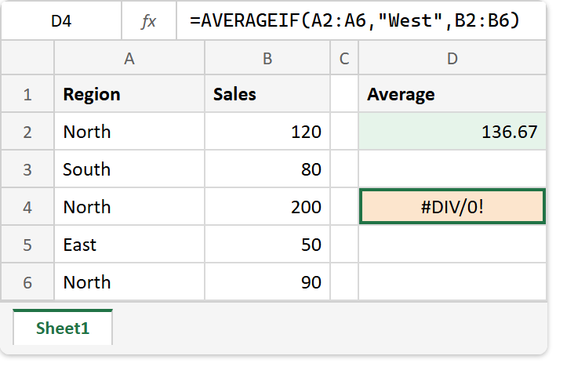Select the cell with value 200
The image size is (585, 392).
click(267, 207)
